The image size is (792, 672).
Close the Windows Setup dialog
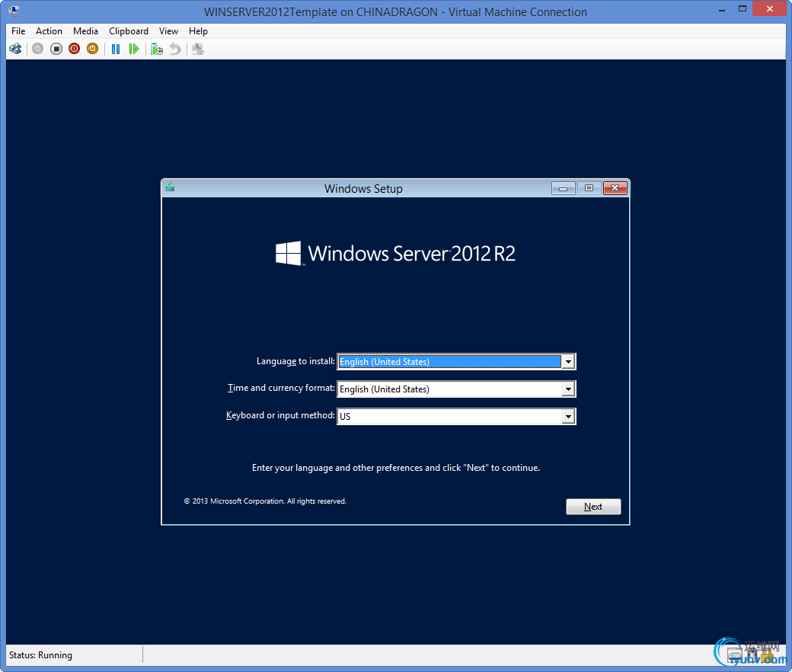point(615,188)
